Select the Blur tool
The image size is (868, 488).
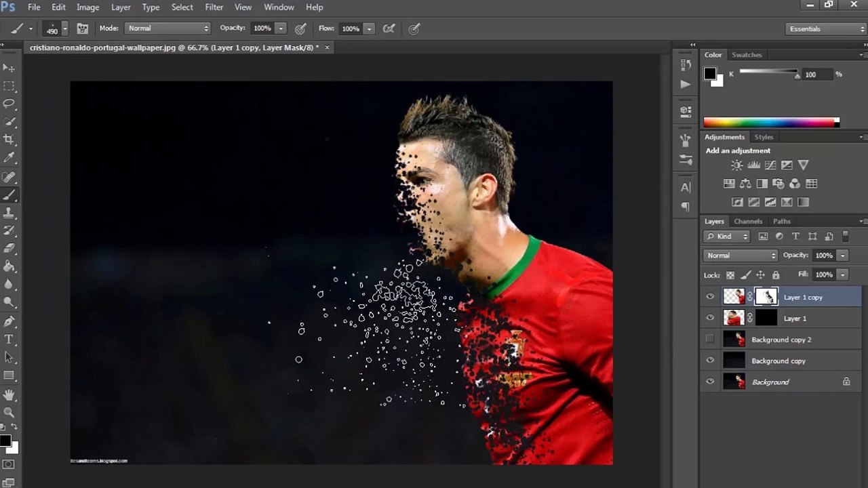coord(9,285)
